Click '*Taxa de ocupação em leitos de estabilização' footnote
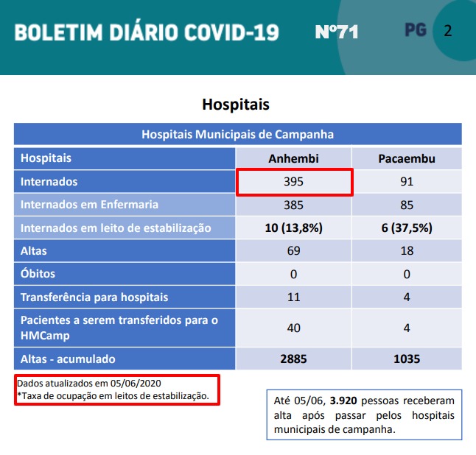Screen dimensions: 476x455 113,396
